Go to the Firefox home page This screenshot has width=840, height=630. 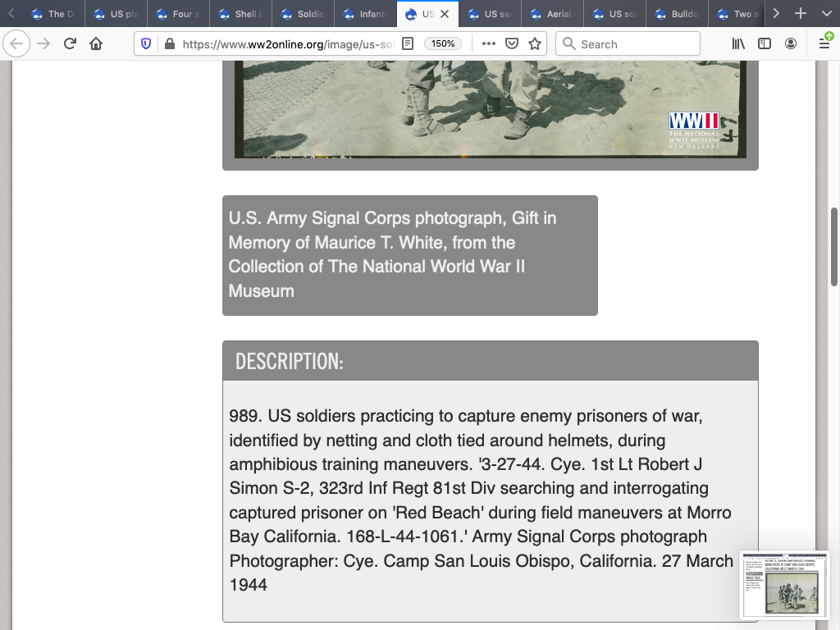click(x=96, y=44)
